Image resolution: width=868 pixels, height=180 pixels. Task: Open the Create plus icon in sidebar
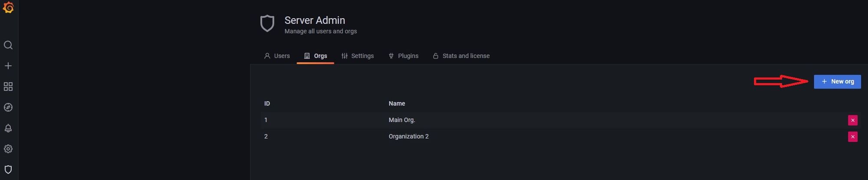[x=8, y=66]
